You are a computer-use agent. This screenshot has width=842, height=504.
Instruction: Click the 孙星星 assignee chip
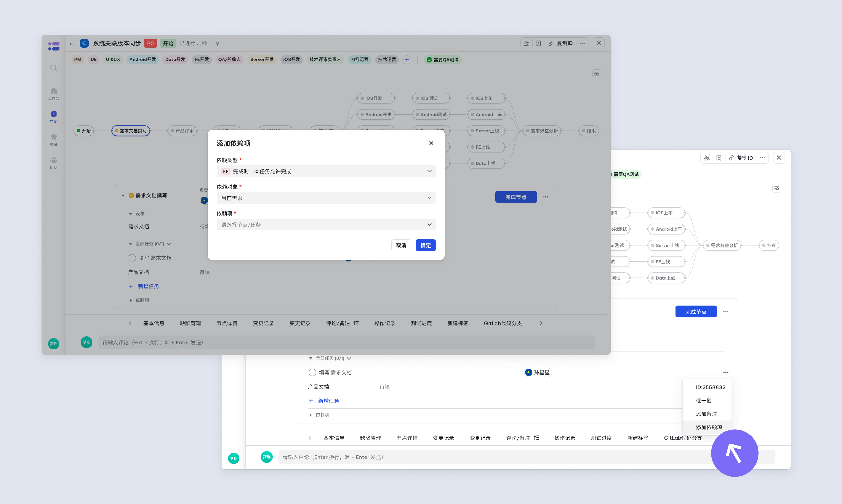[538, 373]
